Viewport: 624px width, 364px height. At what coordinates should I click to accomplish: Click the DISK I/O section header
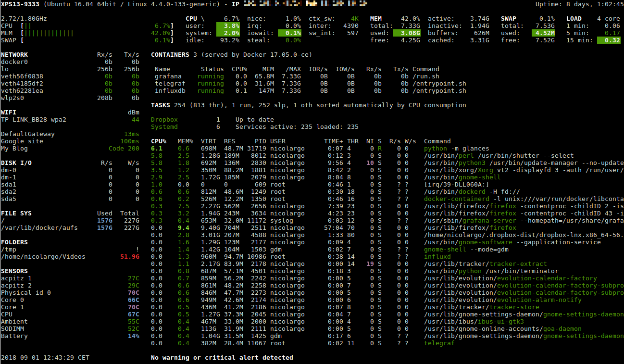point(16,163)
